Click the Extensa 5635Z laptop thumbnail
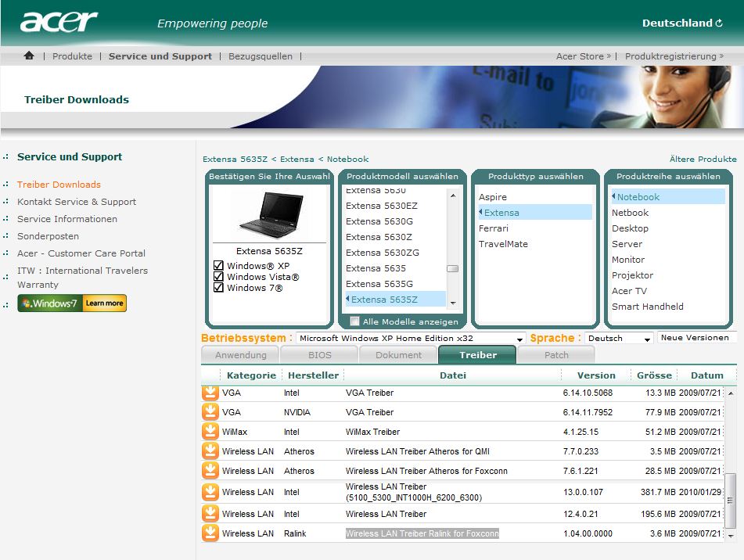 tap(271, 215)
